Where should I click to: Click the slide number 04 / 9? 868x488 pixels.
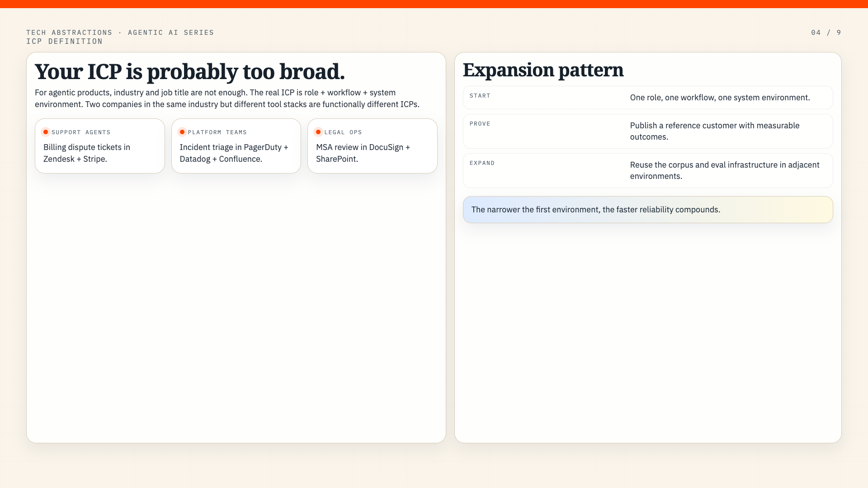click(x=826, y=33)
